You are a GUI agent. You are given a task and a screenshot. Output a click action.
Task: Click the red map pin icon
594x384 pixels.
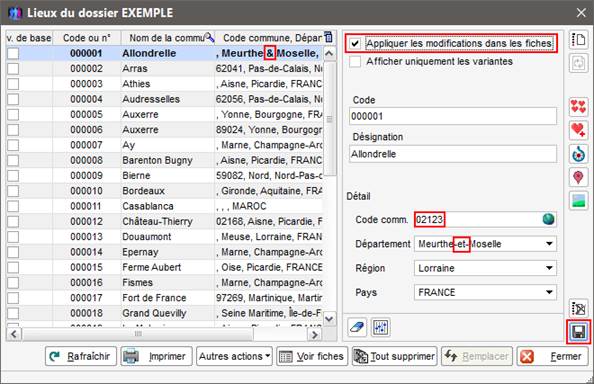coord(578,177)
